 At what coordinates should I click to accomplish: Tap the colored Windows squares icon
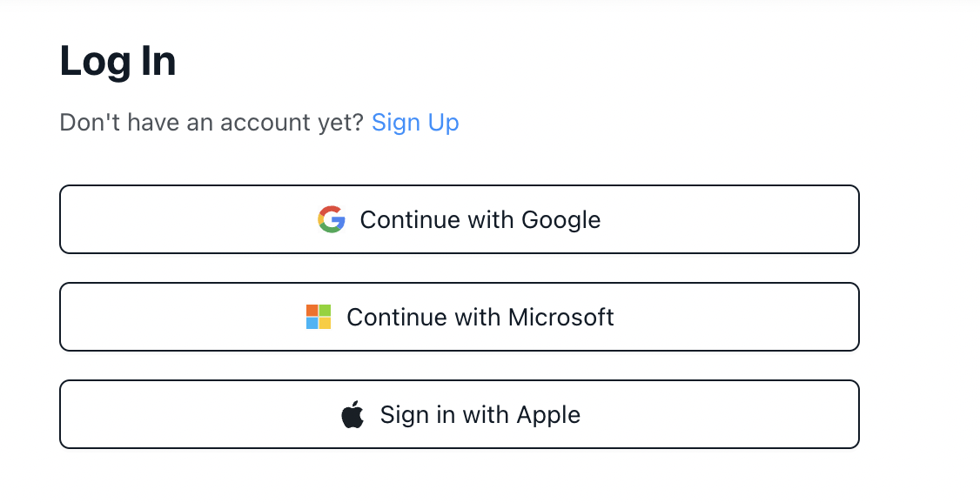click(x=319, y=317)
